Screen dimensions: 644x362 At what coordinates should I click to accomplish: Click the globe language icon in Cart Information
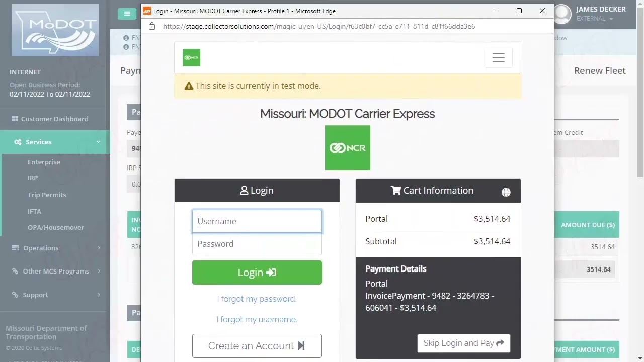point(506,192)
